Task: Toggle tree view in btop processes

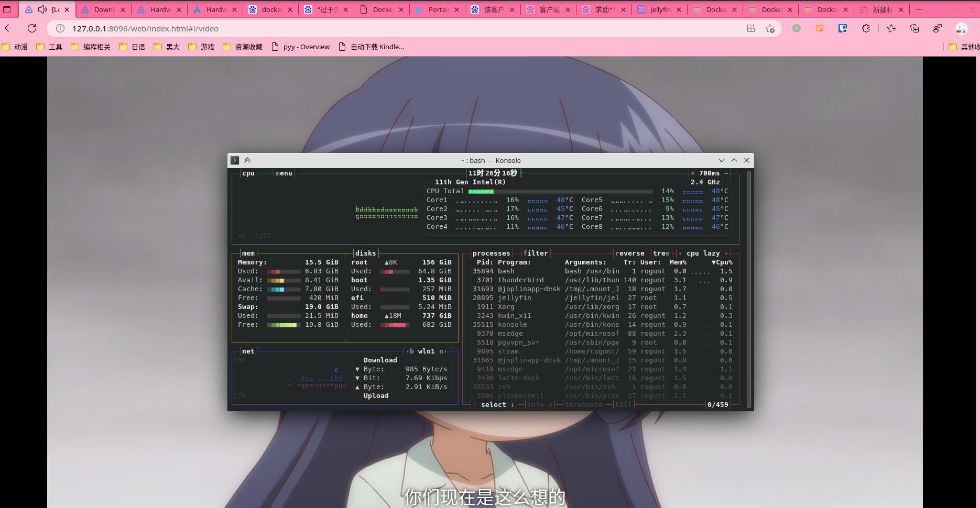Action: click(661, 253)
